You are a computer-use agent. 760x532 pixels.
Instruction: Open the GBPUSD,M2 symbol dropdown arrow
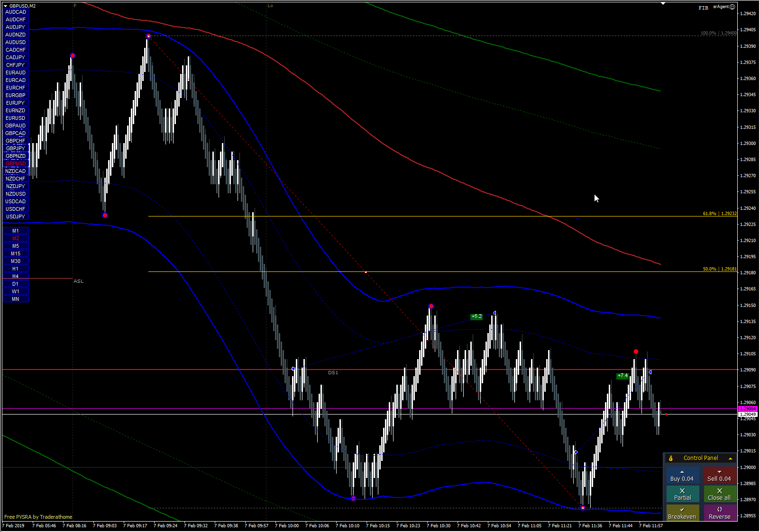click(x=6, y=6)
